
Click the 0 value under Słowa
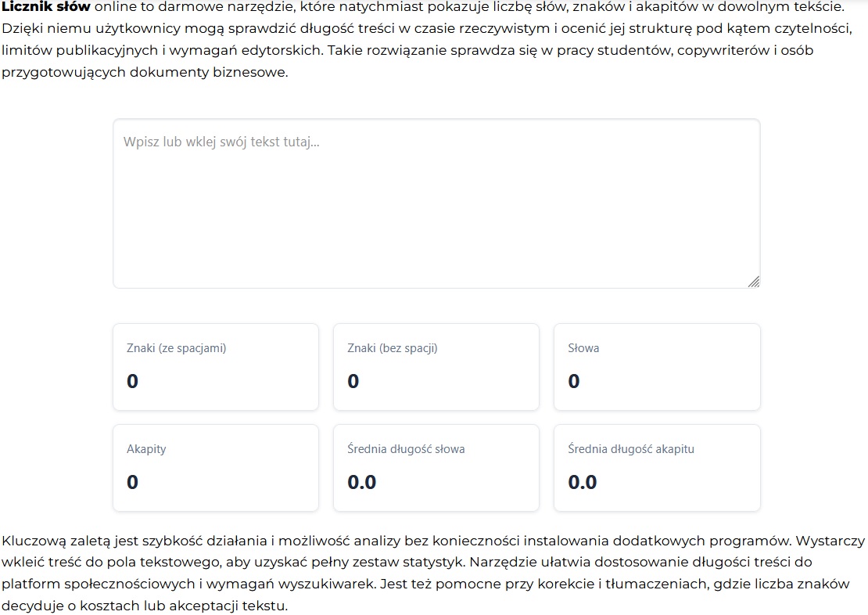(x=573, y=382)
